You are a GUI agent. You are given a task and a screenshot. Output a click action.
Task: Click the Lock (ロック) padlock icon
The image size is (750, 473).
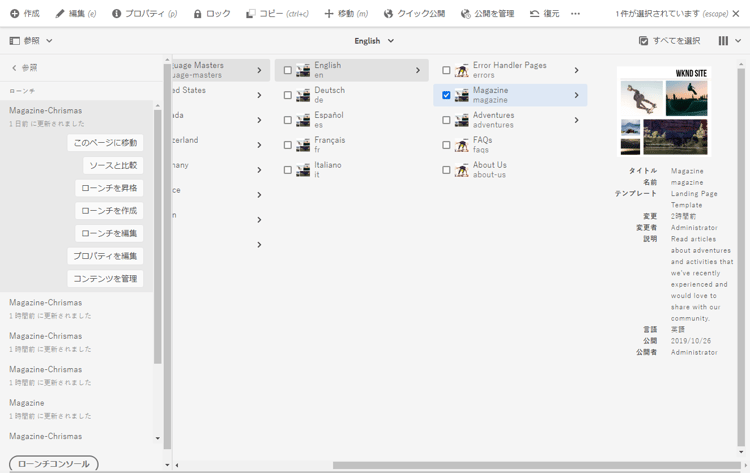198,14
